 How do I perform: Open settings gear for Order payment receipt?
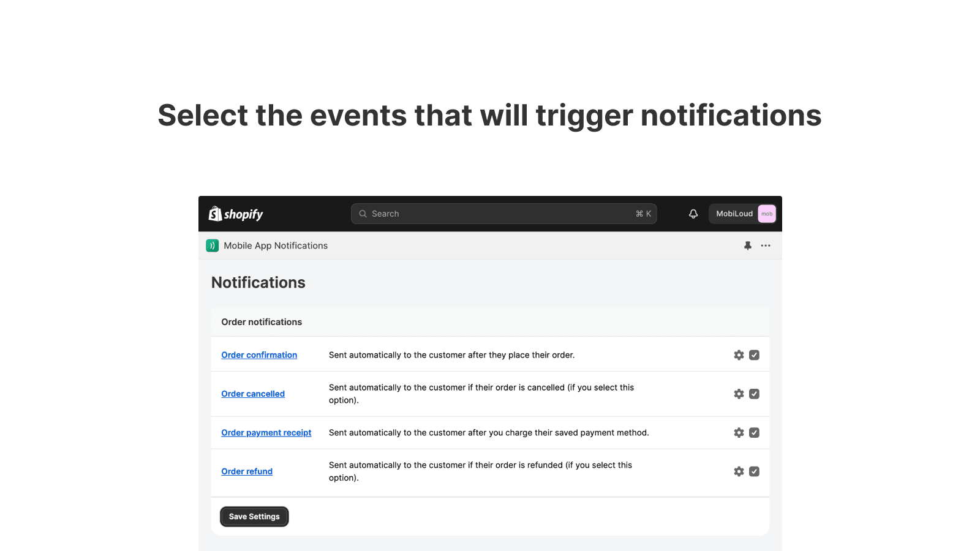click(x=739, y=433)
